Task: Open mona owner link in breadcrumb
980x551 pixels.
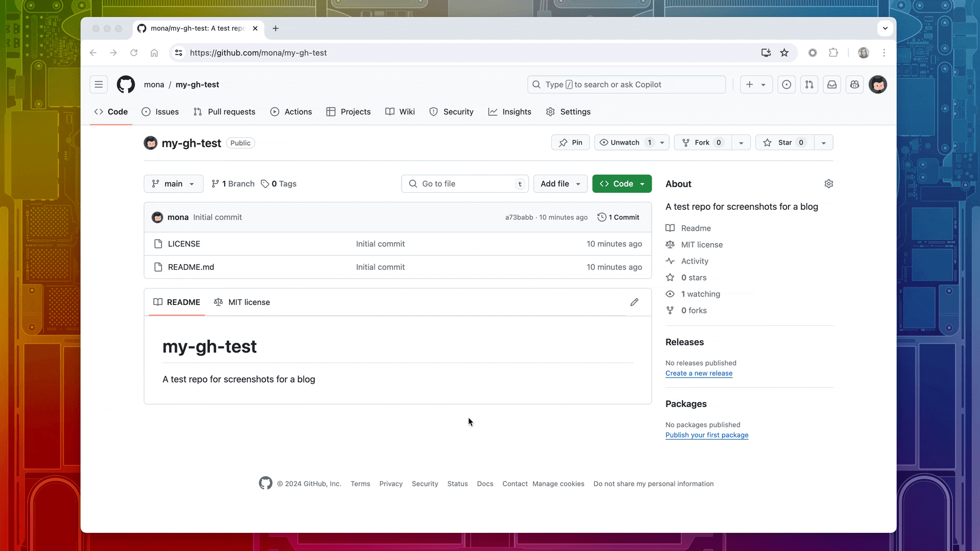Action: [x=154, y=84]
